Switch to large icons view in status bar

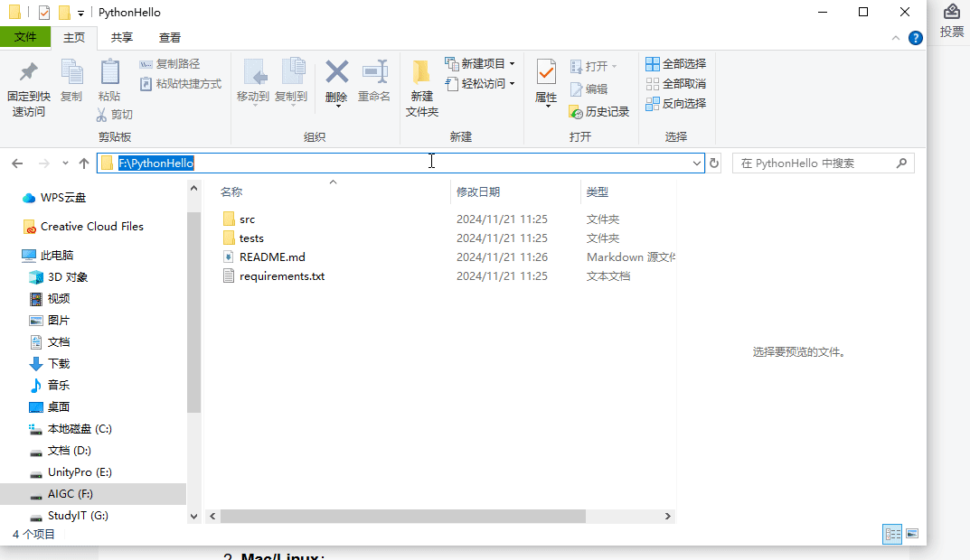tap(912, 534)
